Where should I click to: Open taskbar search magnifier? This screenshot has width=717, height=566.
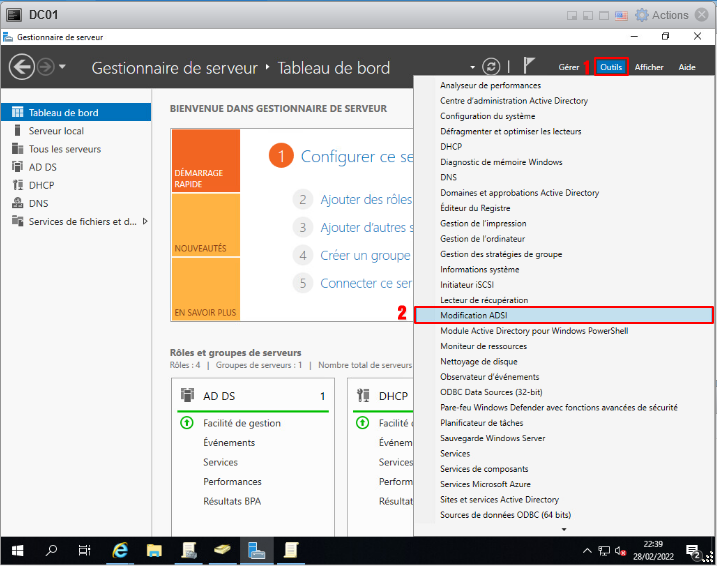51,550
